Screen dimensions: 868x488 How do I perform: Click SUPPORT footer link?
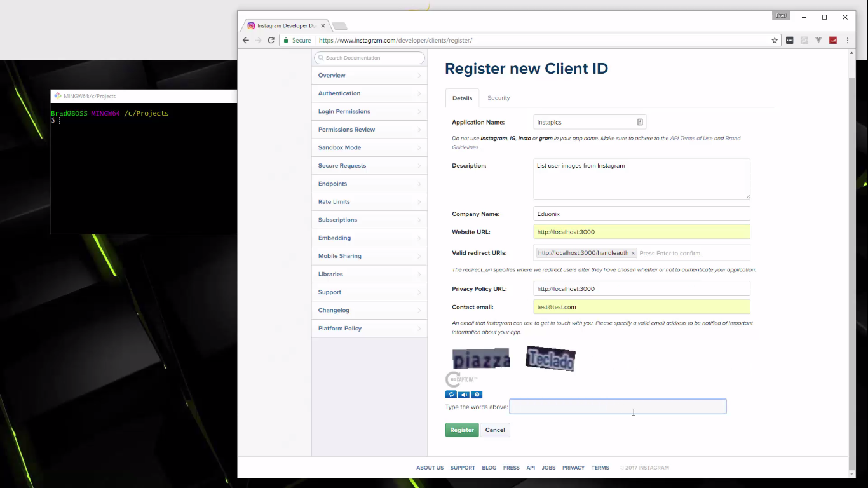pos(463,468)
